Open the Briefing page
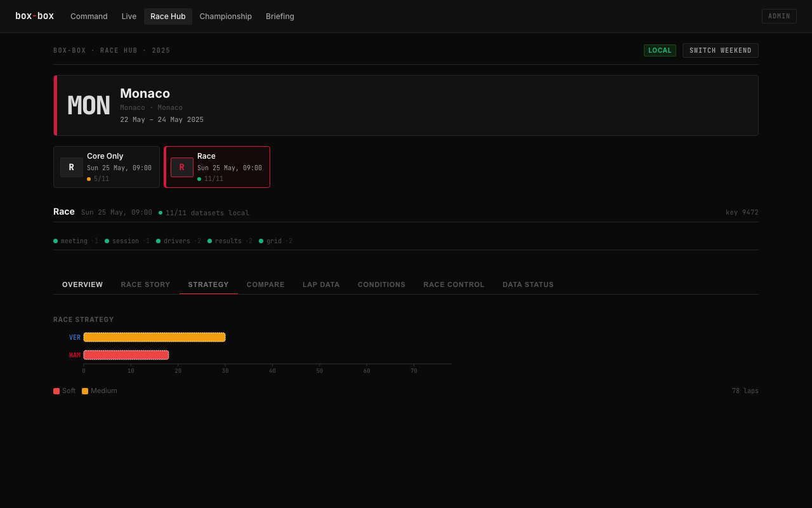Screen dimensions: 812x508 point(280,17)
